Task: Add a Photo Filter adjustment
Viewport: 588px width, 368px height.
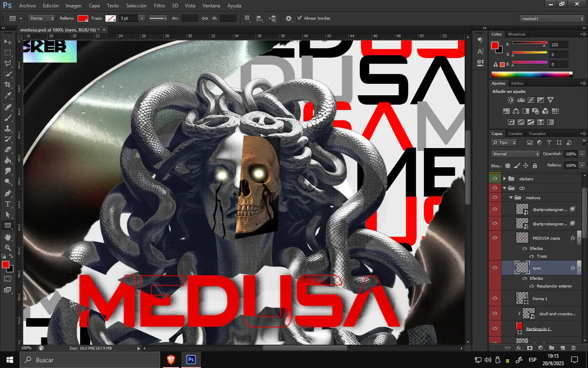Action: point(536,111)
